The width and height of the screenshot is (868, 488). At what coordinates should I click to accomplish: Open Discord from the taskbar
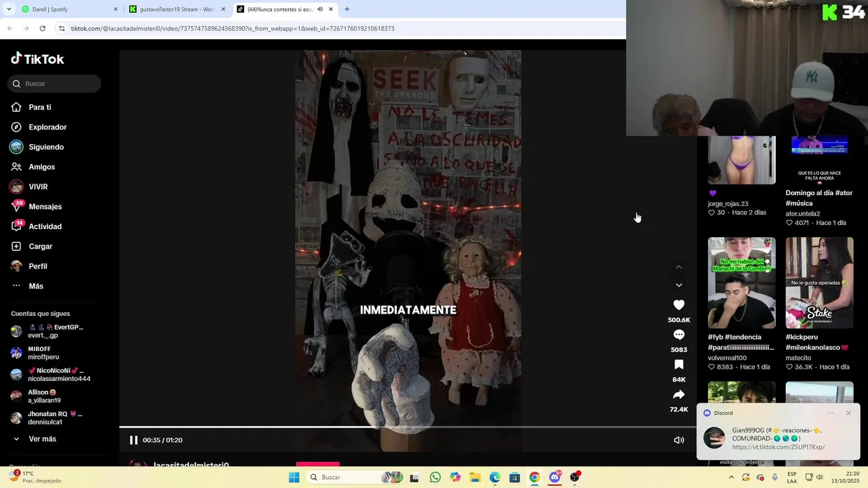click(x=555, y=477)
